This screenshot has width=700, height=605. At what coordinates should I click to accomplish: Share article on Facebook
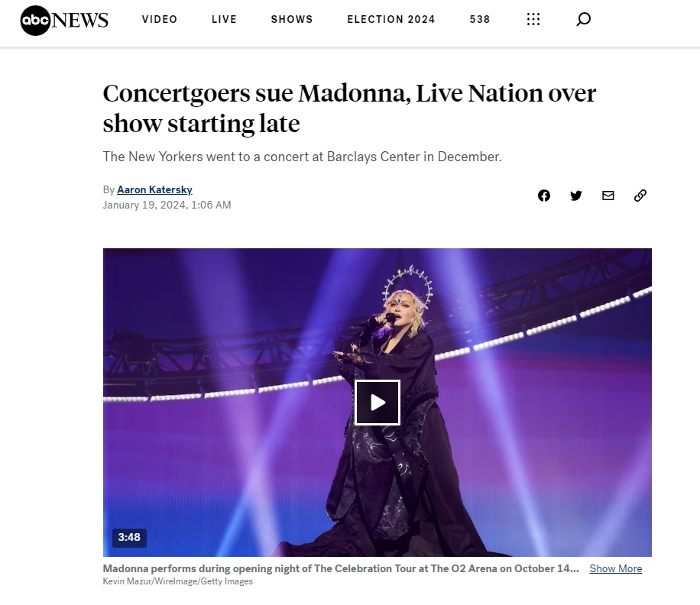[544, 196]
